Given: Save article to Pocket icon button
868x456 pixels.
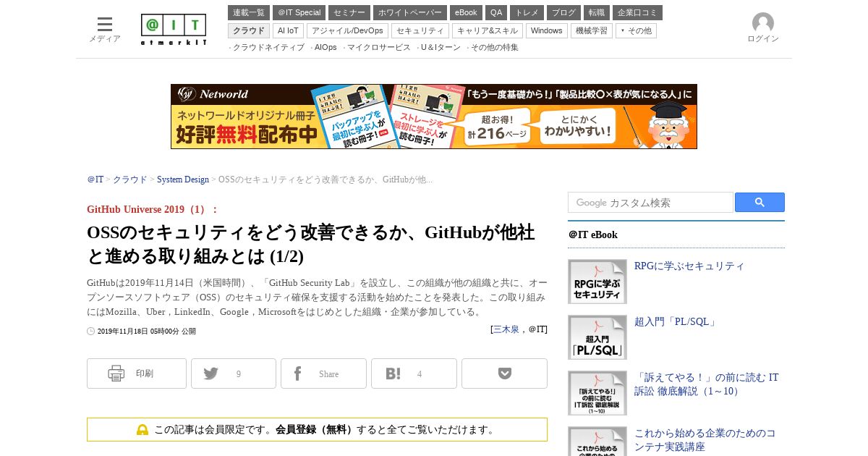Looking at the screenshot, I should coord(504,373).
